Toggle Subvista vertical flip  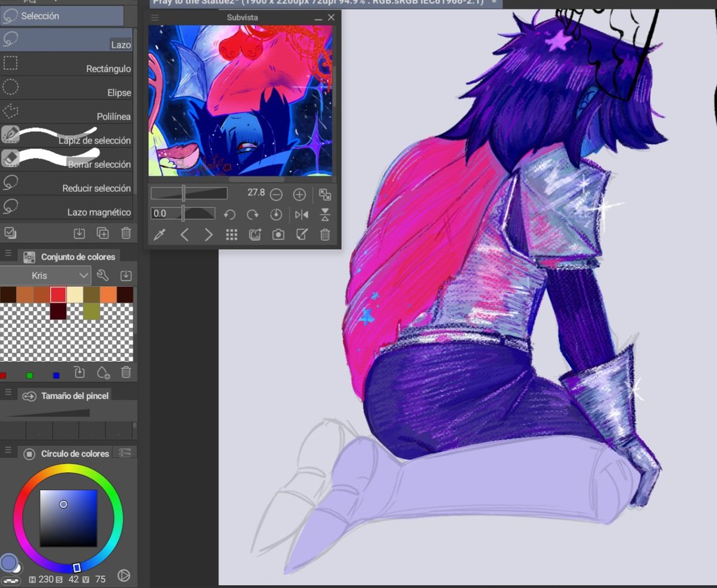point(325,214)
